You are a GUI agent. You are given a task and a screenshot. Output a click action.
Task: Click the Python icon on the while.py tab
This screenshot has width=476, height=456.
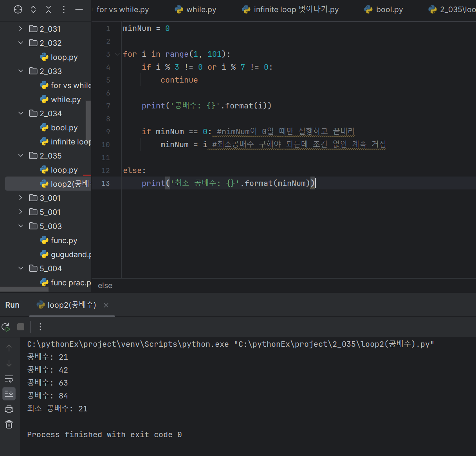[179, 9]
